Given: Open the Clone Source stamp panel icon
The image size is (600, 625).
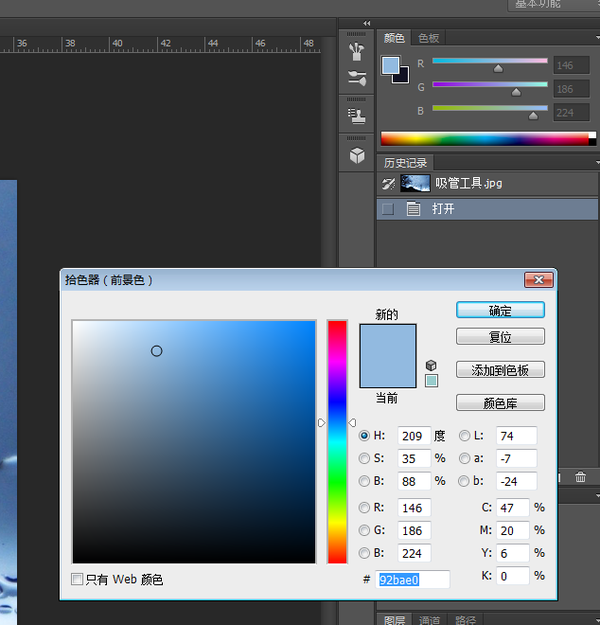Looking at the screenshot, I should tap(357, 116).
